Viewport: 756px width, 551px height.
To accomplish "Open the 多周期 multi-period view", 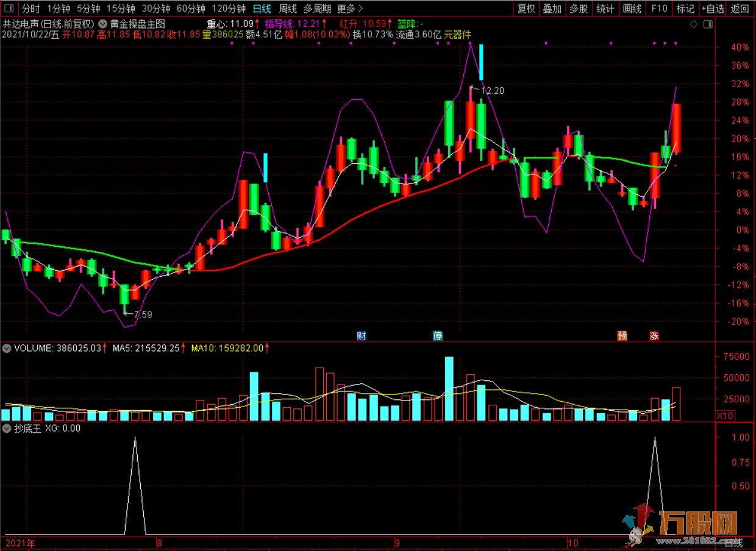I will pos(318,9).
